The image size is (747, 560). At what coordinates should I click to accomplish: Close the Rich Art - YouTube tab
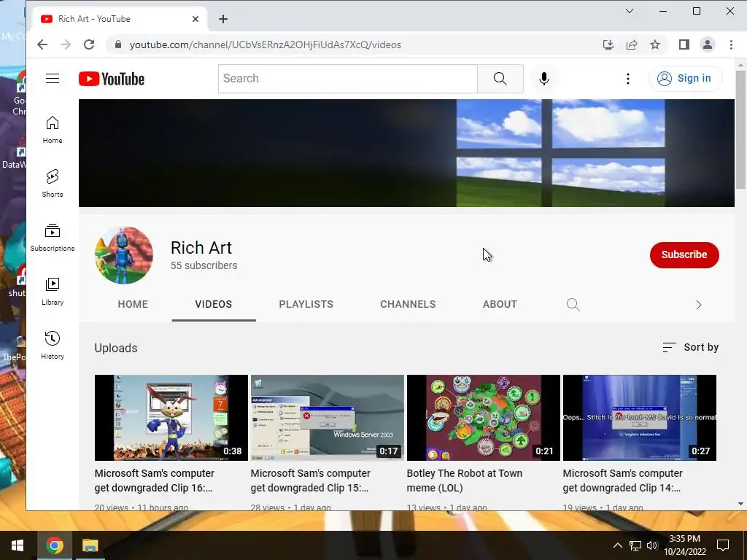[x=196, y=19]
